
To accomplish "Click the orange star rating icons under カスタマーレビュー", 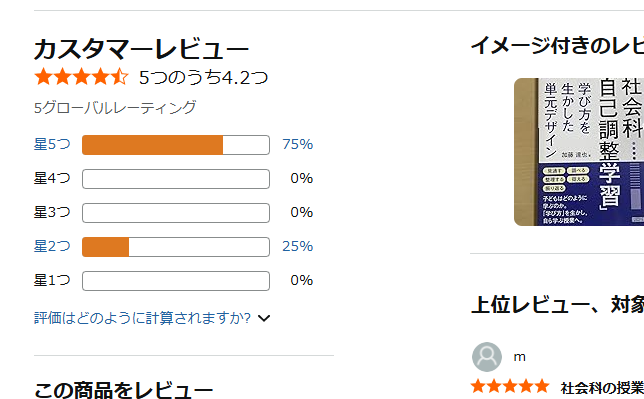I will click(81, 77).
